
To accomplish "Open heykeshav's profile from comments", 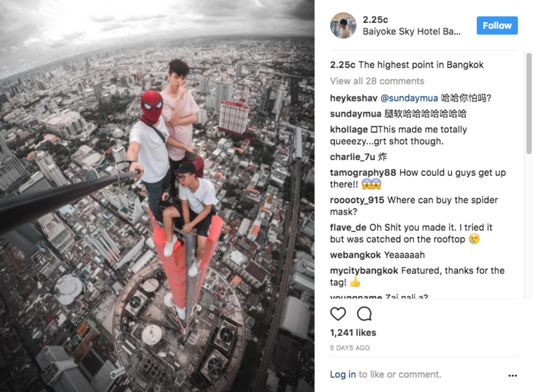I will (x=354, y=98).
